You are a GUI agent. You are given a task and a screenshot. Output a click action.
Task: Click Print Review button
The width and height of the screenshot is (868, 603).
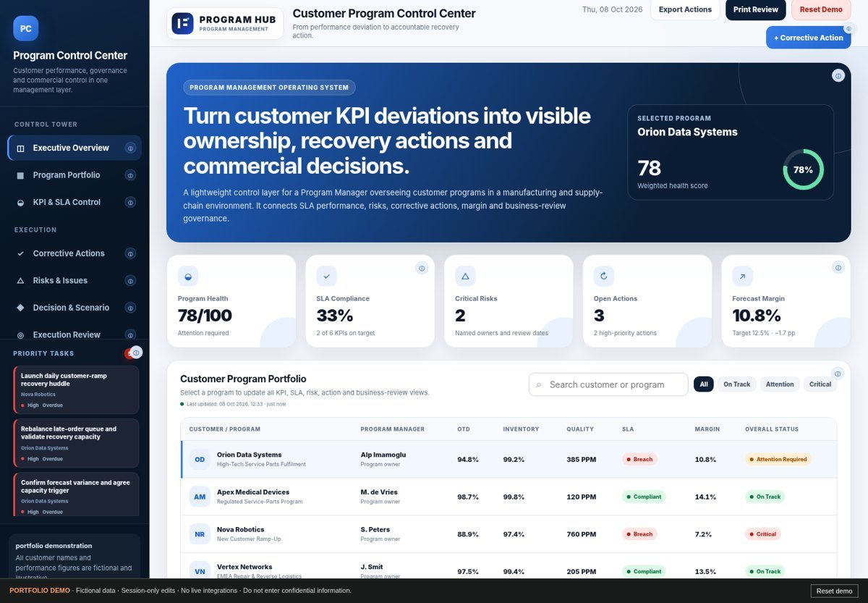756,9
